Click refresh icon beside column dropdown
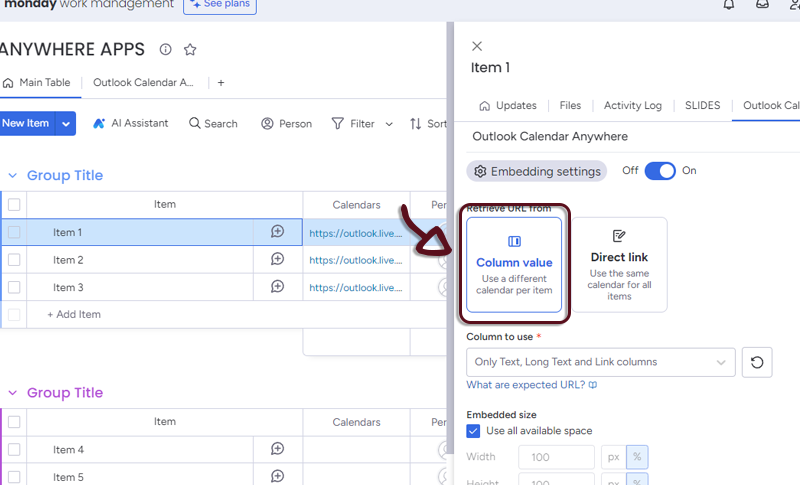 [757, 362]
